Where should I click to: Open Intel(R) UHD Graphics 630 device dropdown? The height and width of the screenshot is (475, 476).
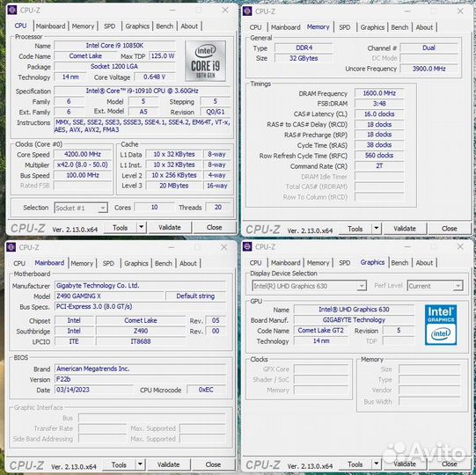[x=309, y=286]
